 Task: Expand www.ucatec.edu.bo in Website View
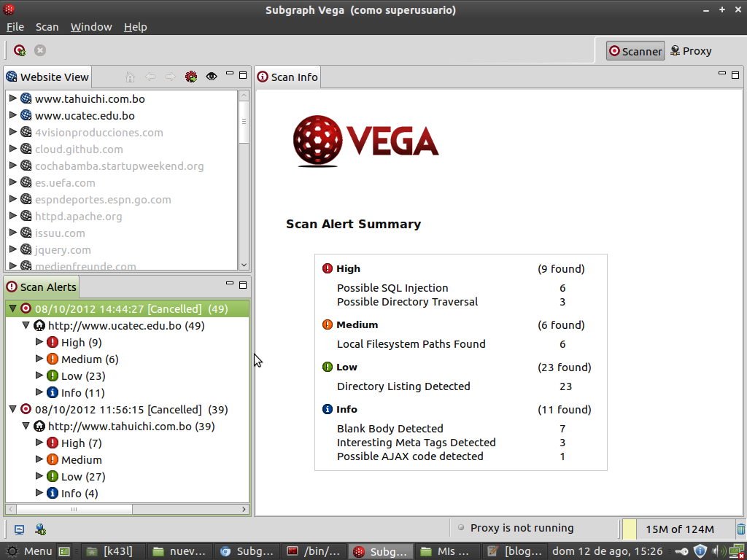click(13, 115)
